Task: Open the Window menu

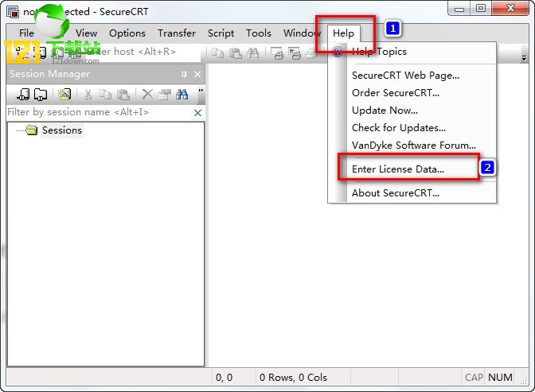Action: [302, 33]
